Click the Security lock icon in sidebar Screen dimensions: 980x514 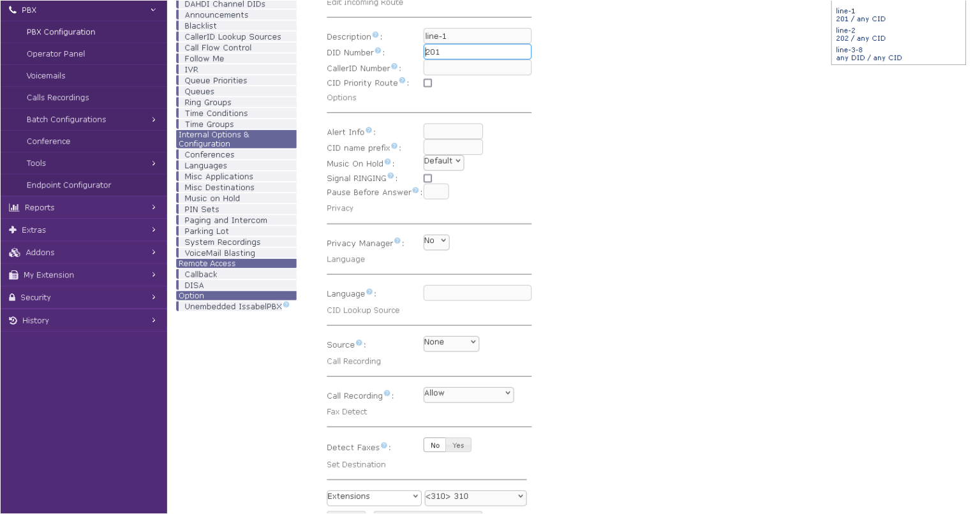pyautogui.click(x=13, y=298)
